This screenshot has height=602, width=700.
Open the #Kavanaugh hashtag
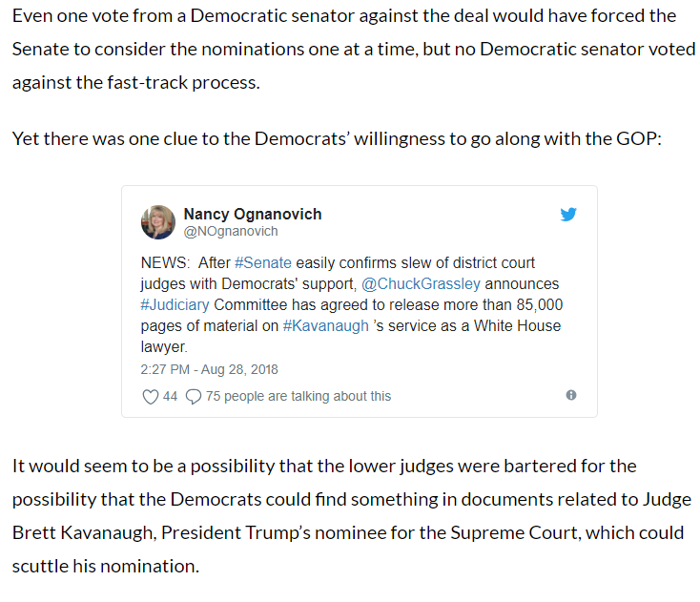[326, 325]
